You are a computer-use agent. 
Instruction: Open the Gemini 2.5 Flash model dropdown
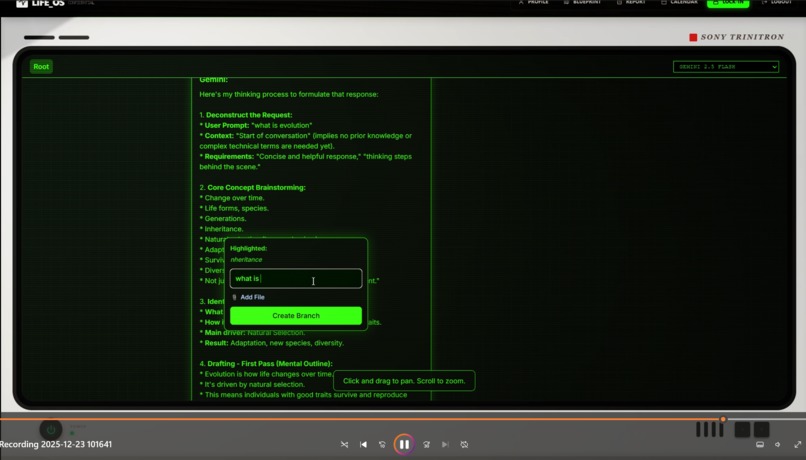click(726, 67)
